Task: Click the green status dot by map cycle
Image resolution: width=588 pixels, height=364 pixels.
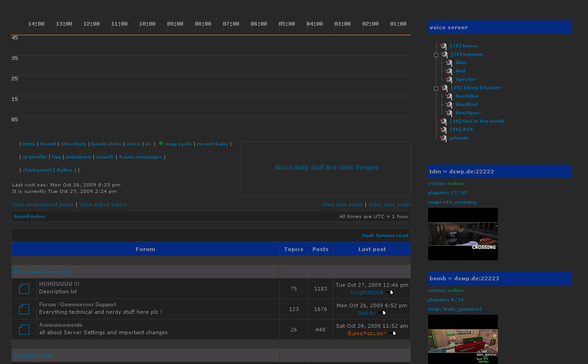Action: (161, 144)
